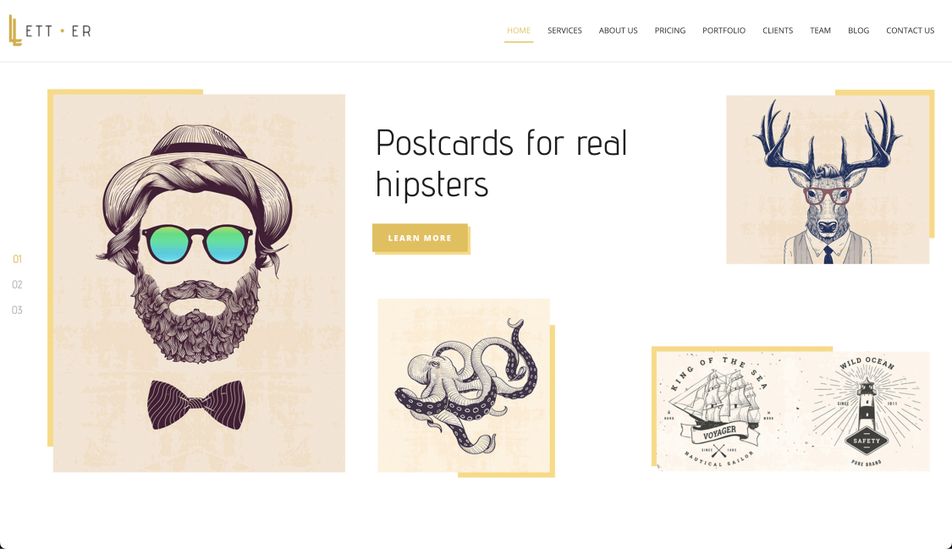Open the Home menu item

(519, 30)
